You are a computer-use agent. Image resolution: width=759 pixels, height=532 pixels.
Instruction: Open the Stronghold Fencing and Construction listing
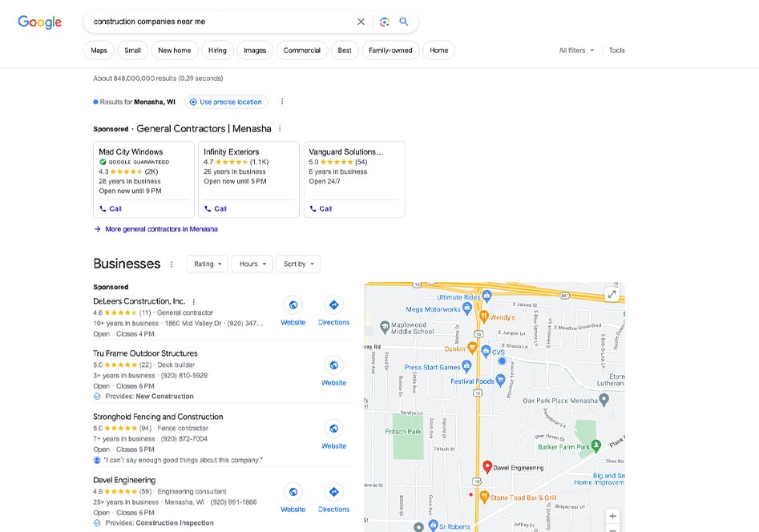tap(158, 417)
